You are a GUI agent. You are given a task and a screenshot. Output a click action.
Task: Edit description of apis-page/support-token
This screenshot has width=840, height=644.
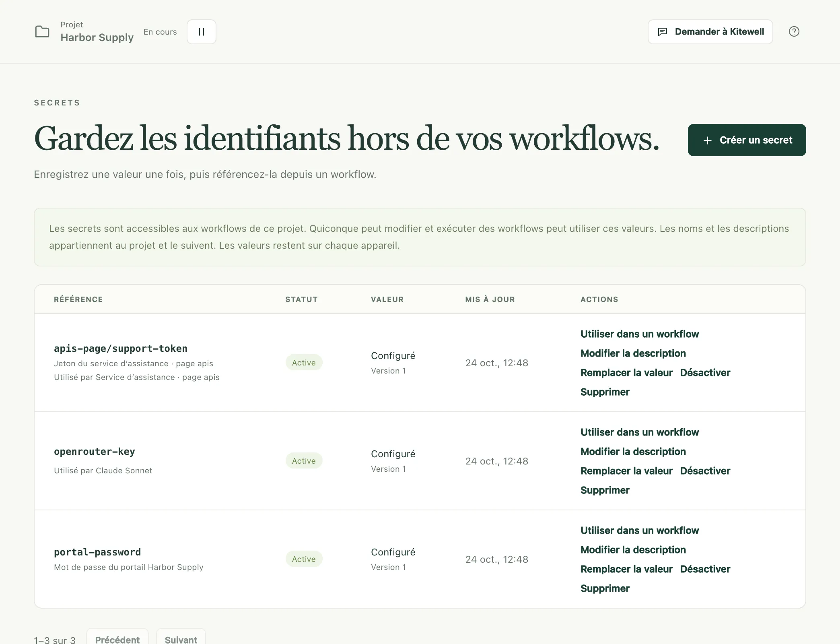point(633,353)
